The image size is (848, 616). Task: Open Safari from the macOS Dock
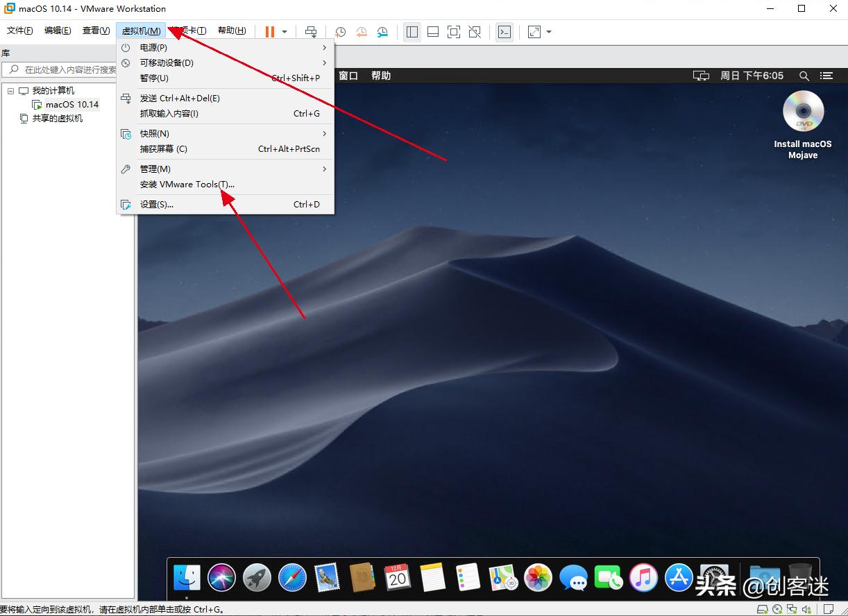pos(292,577)
